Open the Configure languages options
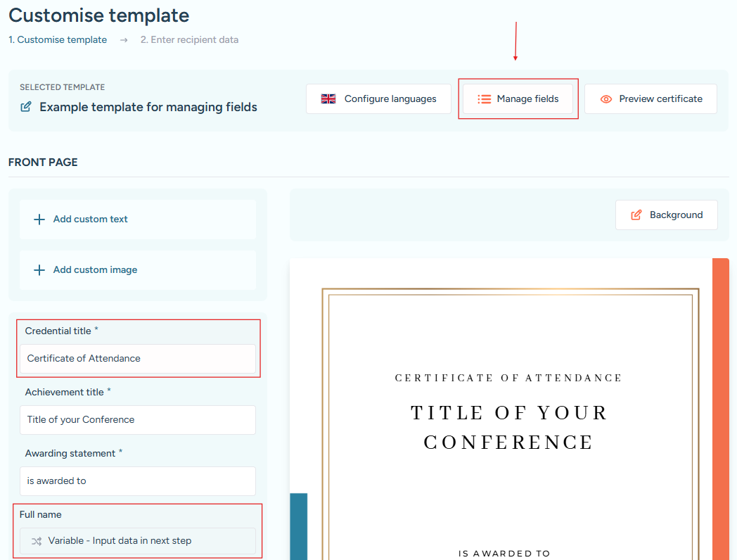 tap(378, 99)
